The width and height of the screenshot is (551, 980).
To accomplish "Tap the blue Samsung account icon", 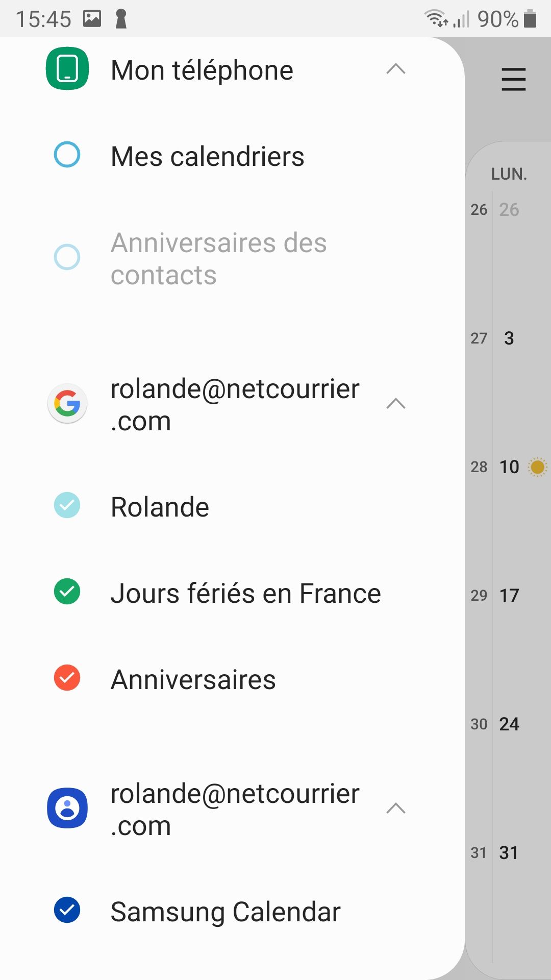I will point(67,808).
